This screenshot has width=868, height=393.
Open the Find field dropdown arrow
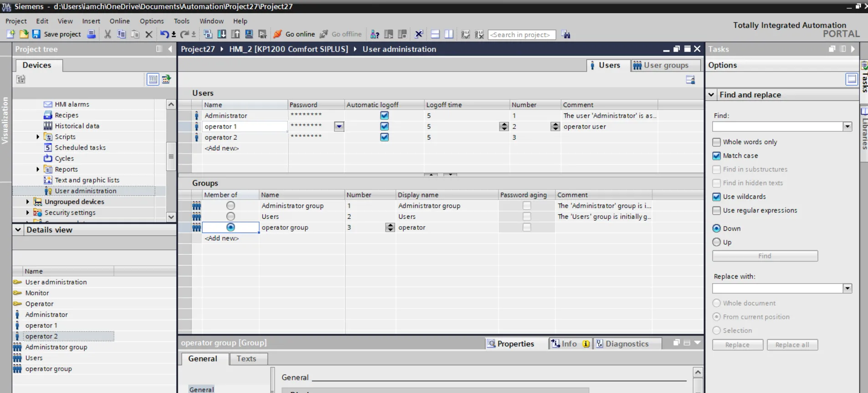tap(847, 127)
